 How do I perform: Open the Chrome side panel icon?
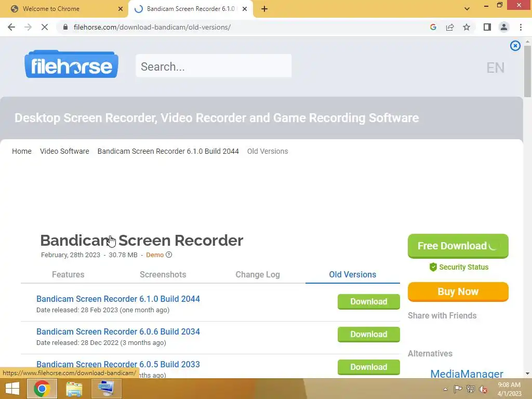pos(487,27)
